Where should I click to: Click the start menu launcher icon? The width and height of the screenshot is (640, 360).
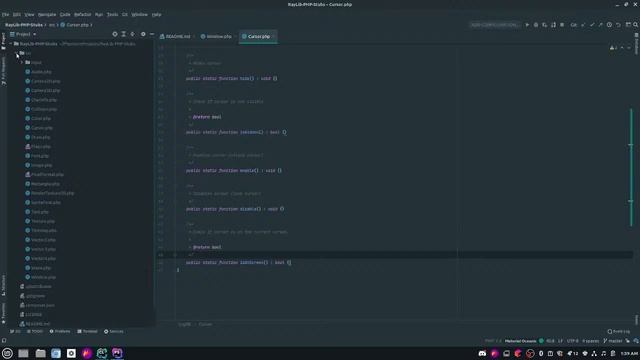[7, 353]
